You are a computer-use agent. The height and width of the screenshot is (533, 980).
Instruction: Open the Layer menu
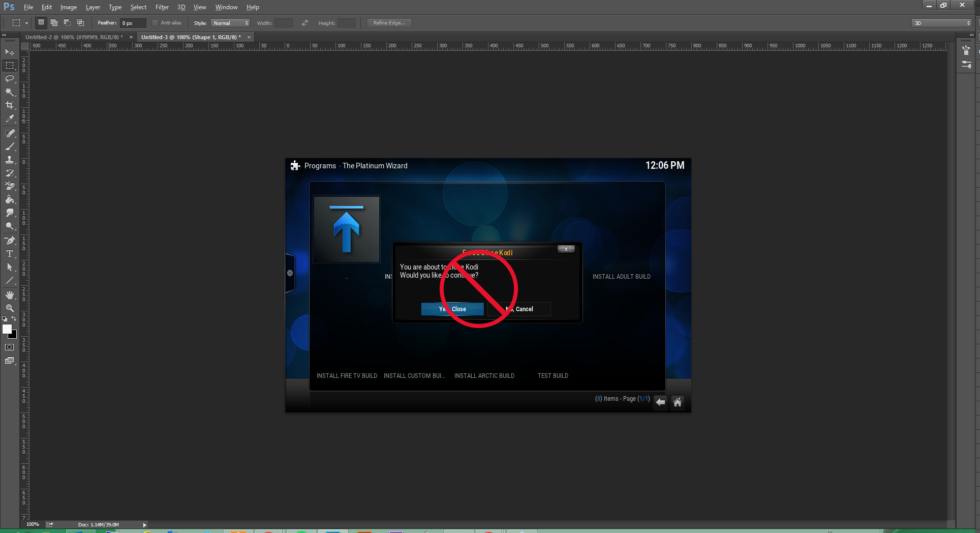[93, 7]
